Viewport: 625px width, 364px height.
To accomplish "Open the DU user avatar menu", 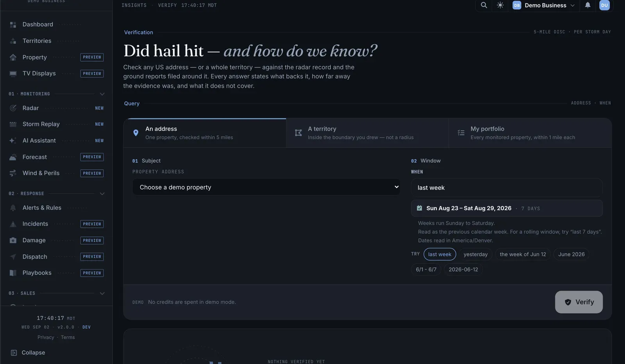I will point(604,5).
